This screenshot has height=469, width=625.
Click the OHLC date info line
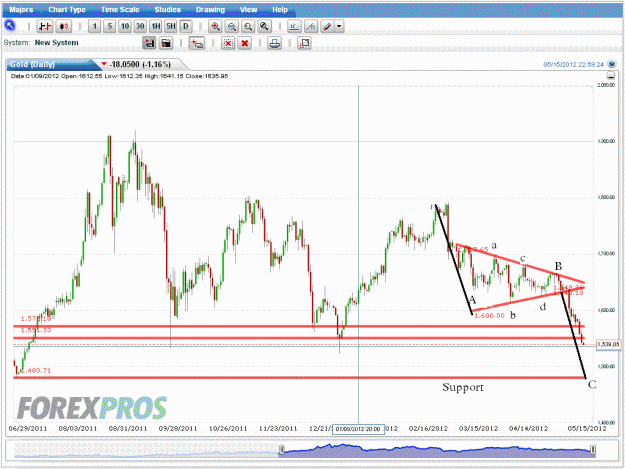[120, 76]
